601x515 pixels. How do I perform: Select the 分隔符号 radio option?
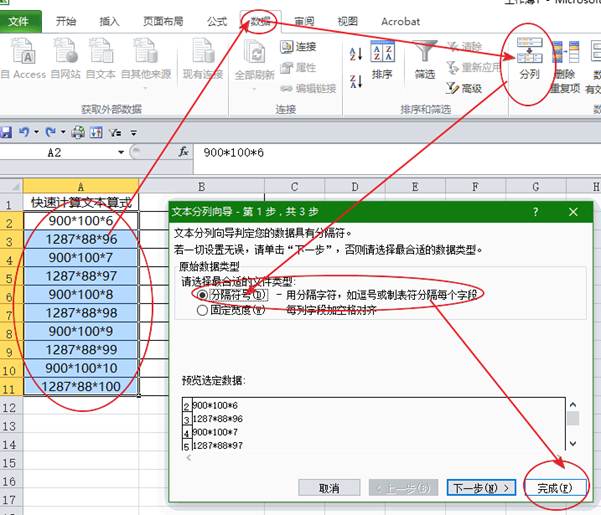pyautogui.click(x=203, y=295)
